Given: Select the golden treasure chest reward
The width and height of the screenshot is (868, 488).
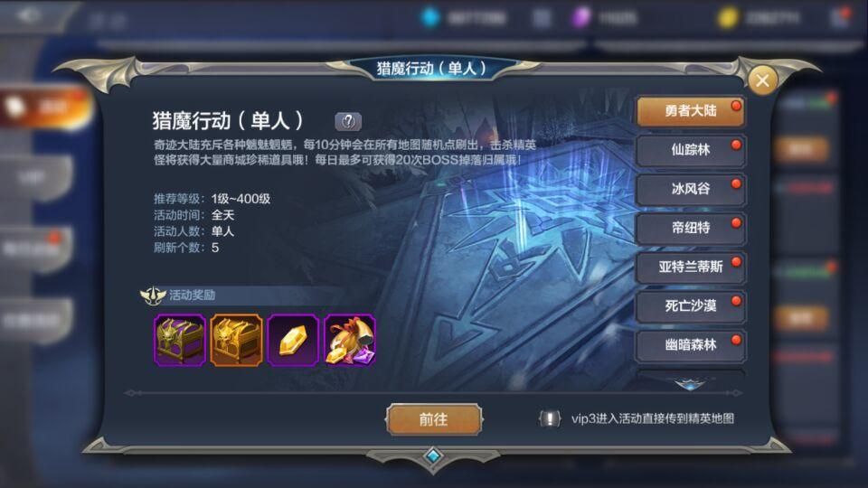Looking at the screenshot, I should coord(236,341).
